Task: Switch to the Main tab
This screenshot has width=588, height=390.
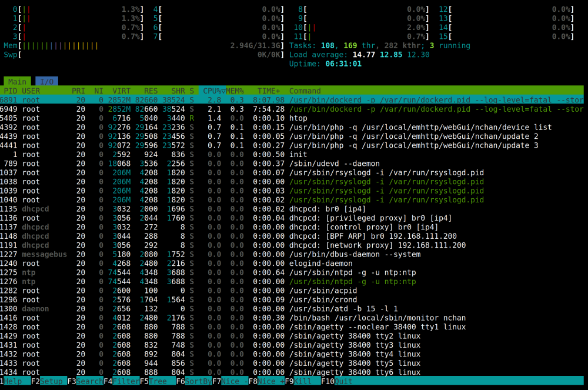Action: (17, 81)
